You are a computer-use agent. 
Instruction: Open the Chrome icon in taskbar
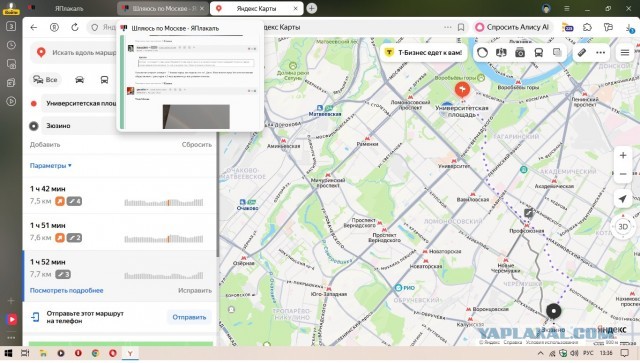click(95, 353)
